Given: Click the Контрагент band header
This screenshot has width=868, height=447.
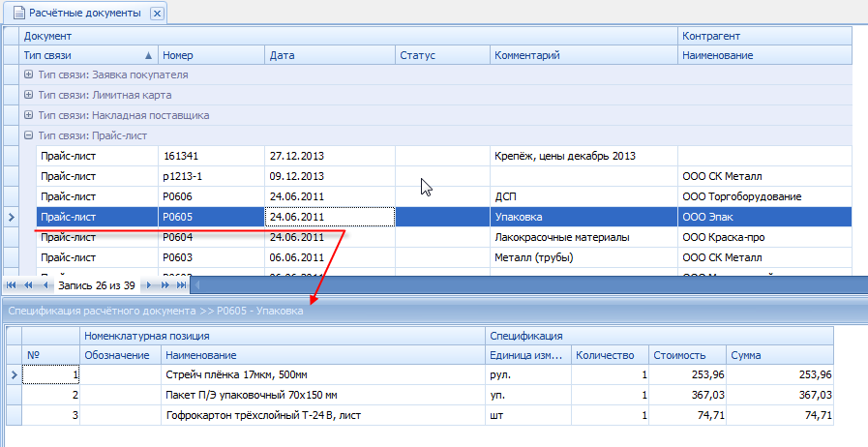Looking at the screenshot, I should point(764,36).
